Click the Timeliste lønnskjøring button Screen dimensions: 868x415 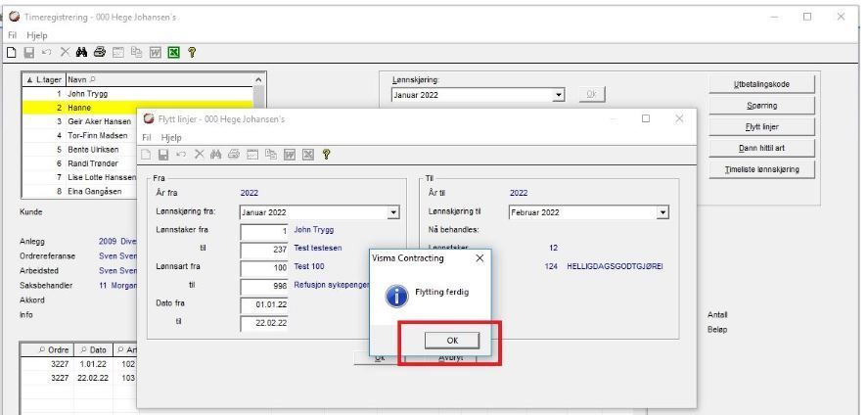tap(761, 170)
